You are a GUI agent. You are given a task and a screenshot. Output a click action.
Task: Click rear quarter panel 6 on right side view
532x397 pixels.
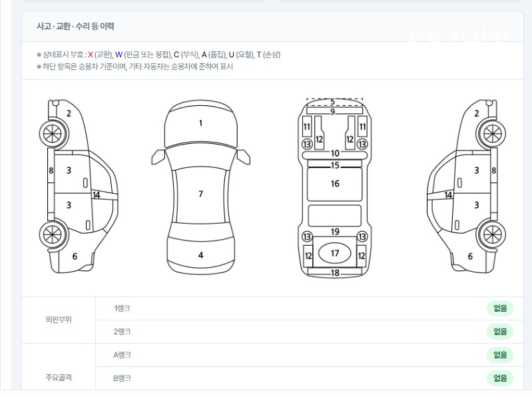(x=470, y=256)
